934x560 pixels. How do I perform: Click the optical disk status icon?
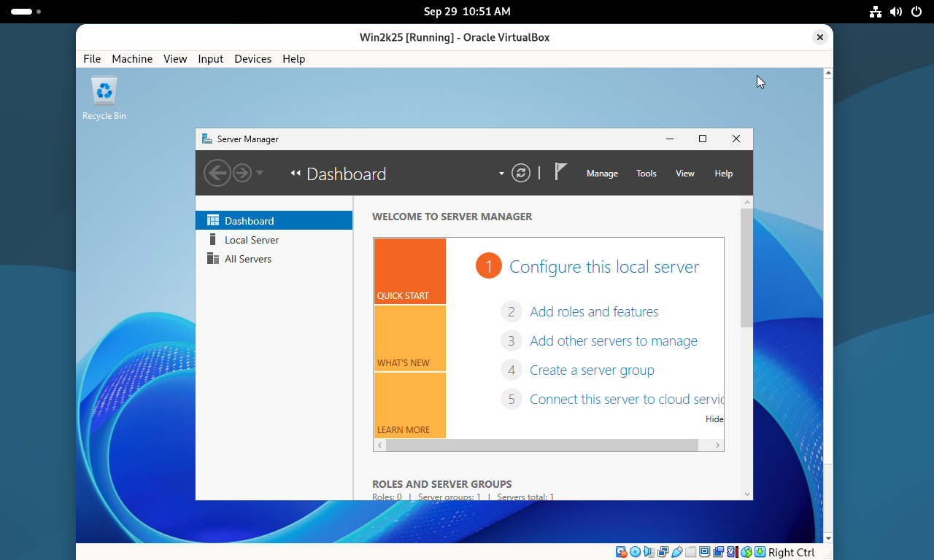pyautogui.click(x=636, y=552)
